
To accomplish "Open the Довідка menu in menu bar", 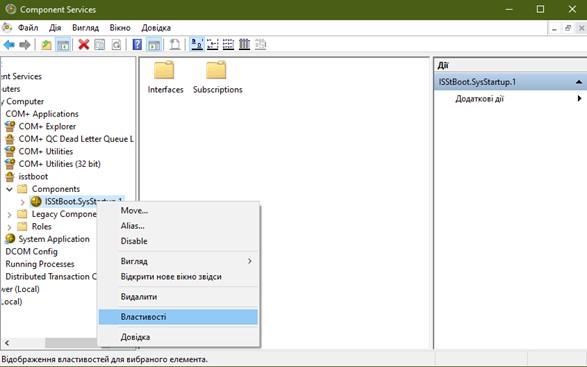I will (156, 28).
